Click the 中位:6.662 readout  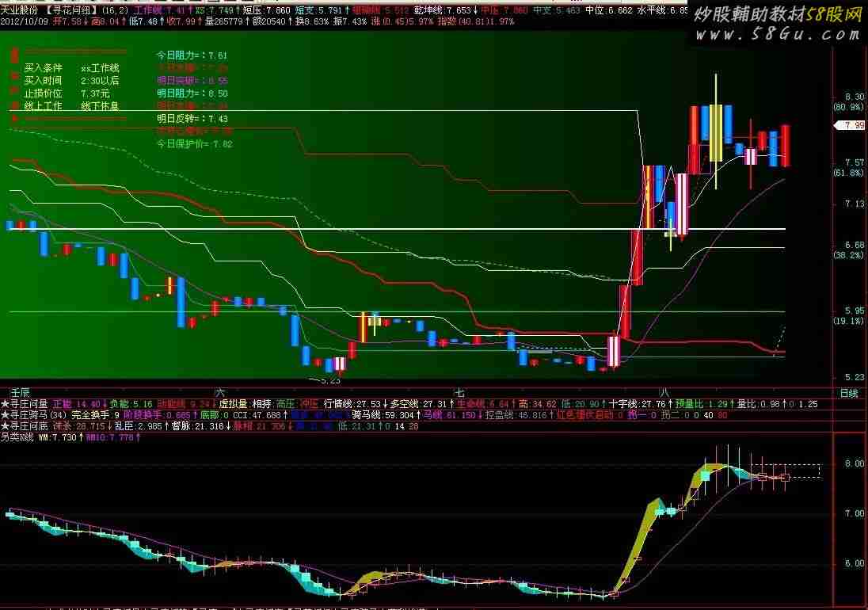click(x=609, y=10)
